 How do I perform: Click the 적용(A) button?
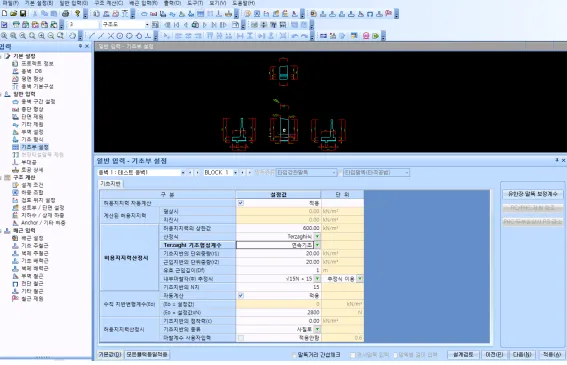552,355
